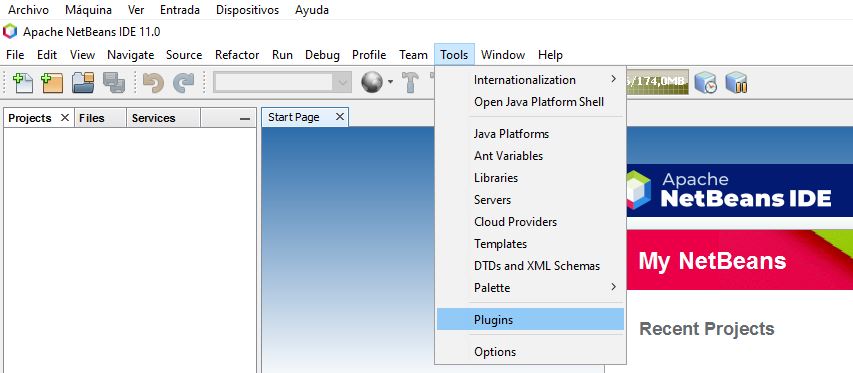Click the Open Project folder icon

coord(83,83)
